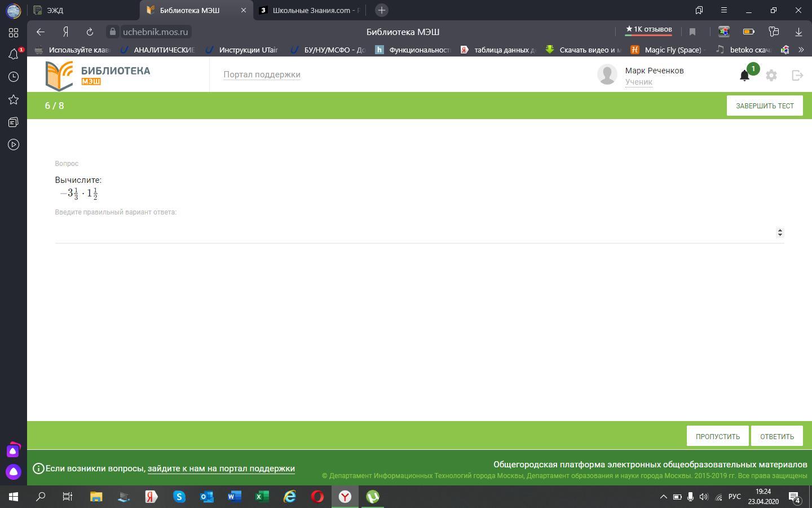Image resolution: width=812 pixels, height=508 pixels.
Task: Click the back arrow in the browser
Action: pos(40,32)
